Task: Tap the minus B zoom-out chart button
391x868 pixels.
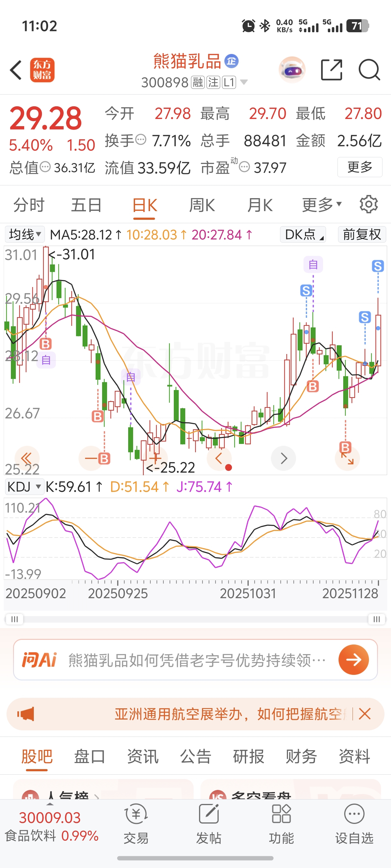Action: click(91, 458)
